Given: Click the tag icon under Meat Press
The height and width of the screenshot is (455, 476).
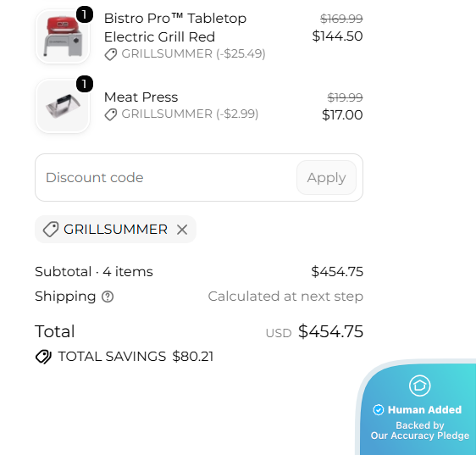Looking at the screenshot, I should click(x=111, y=114).
